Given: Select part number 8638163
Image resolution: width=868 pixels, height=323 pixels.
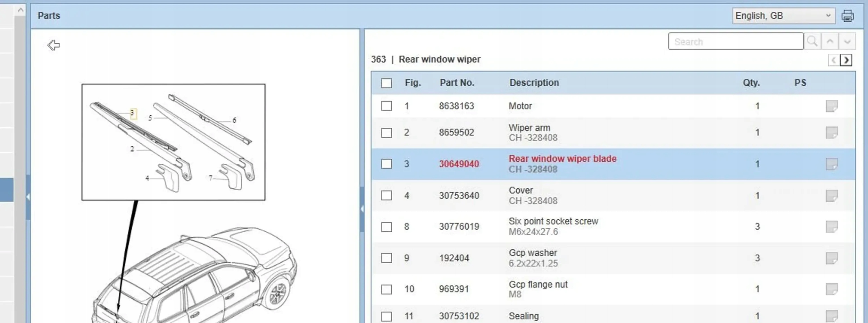Looking at the screenshot, I should point(457,106).
